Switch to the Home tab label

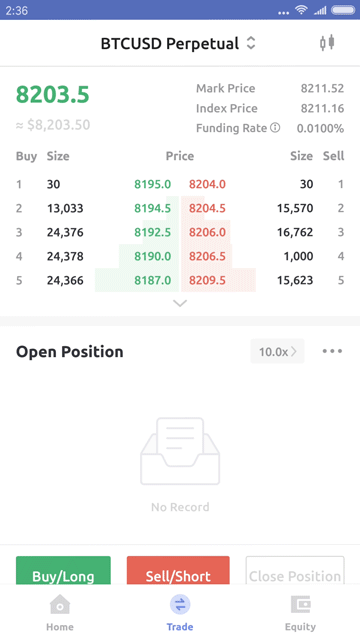[60, 627]
